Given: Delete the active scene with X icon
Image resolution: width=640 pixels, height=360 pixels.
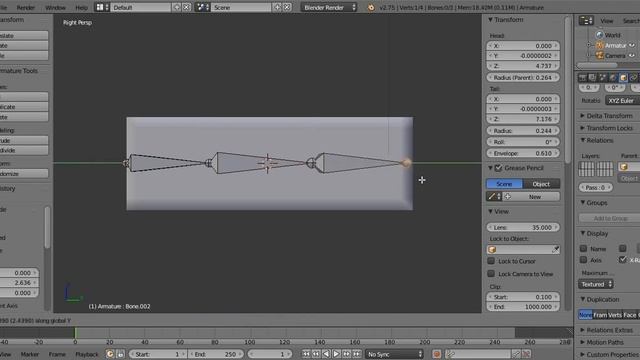Looking at the screenshot, I should click(287, 7).
